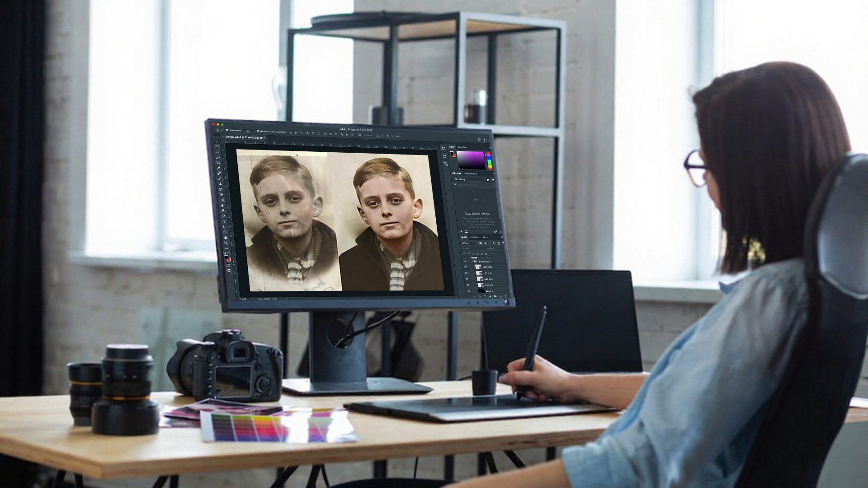Screen dimensions: 868x488
Task: Collapse the Side Buttons group chevron
Action: [x=472, y=261]
